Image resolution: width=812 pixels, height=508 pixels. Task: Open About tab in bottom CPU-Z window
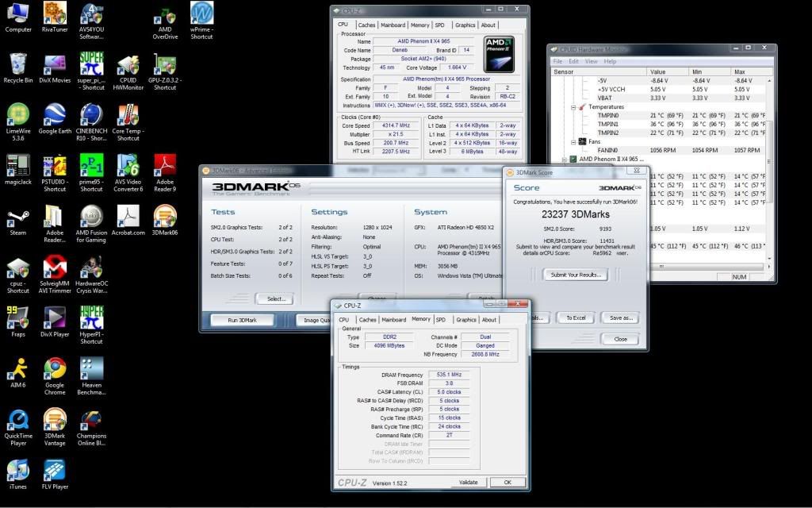488,320
